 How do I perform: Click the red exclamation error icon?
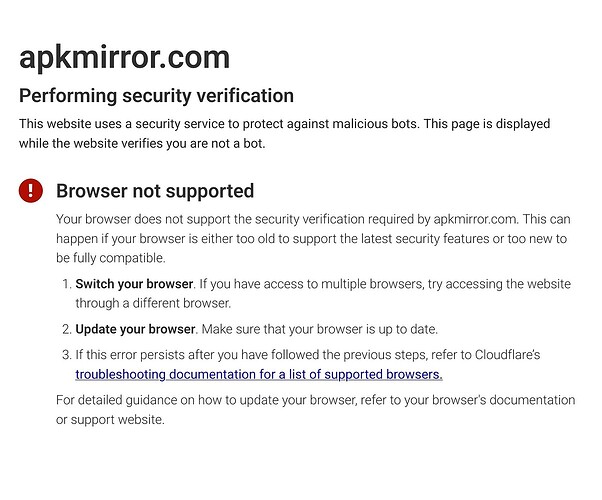tap(31, 190)
